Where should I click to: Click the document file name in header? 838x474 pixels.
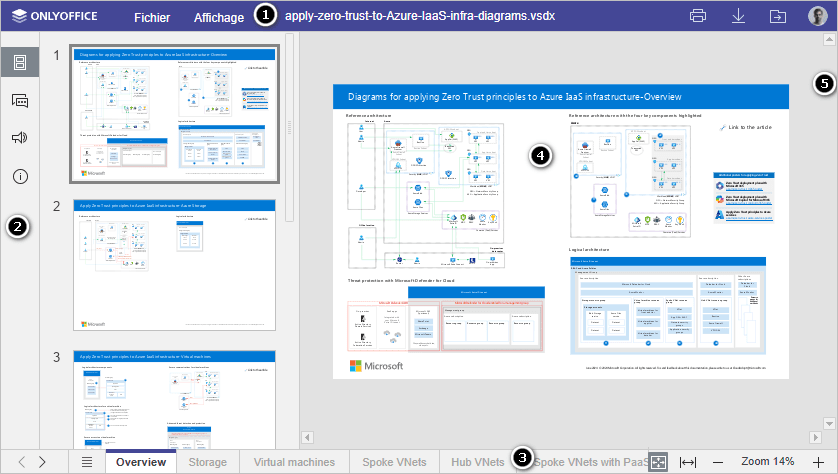point(420,16)
